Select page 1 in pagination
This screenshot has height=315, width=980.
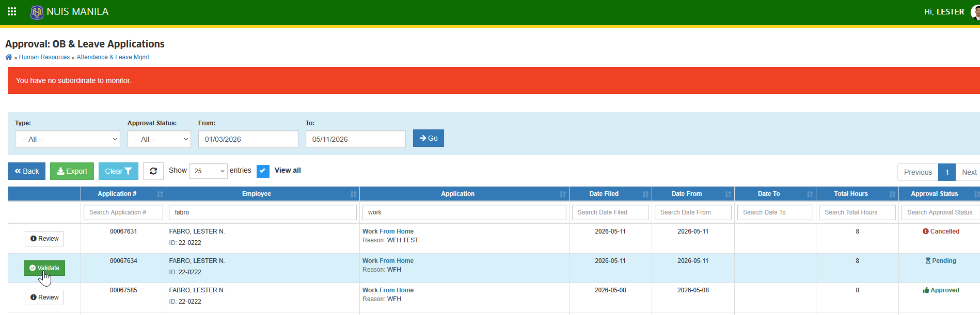tap(947, 172)
